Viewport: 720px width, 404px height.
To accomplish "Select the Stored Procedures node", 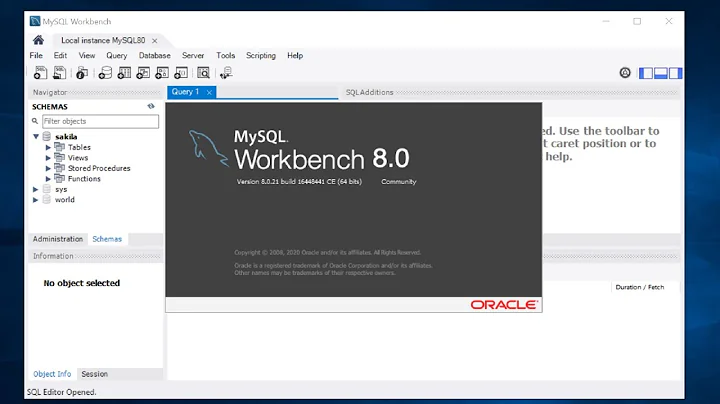I will coord(99,168).
